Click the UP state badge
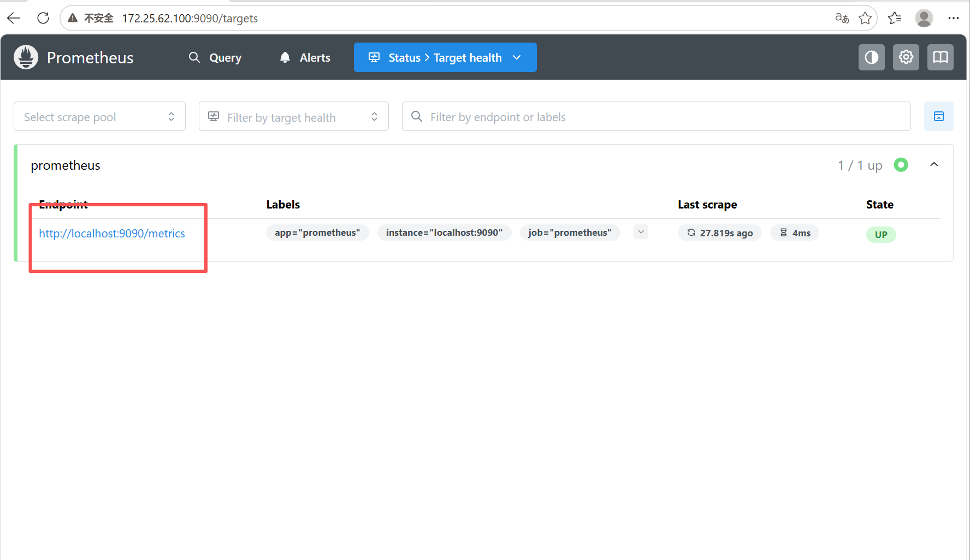The width and height of the screenshot is (970, 560). 881,235
